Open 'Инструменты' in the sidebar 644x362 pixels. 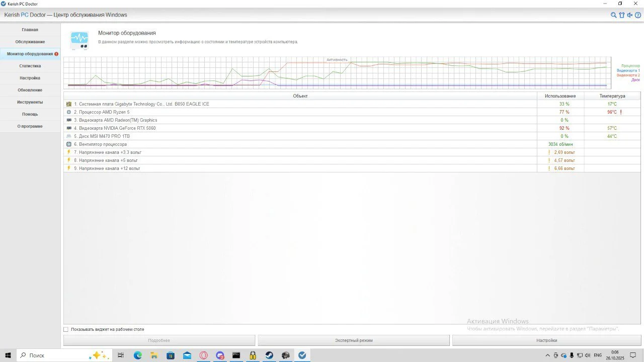[x=30, y=102]
